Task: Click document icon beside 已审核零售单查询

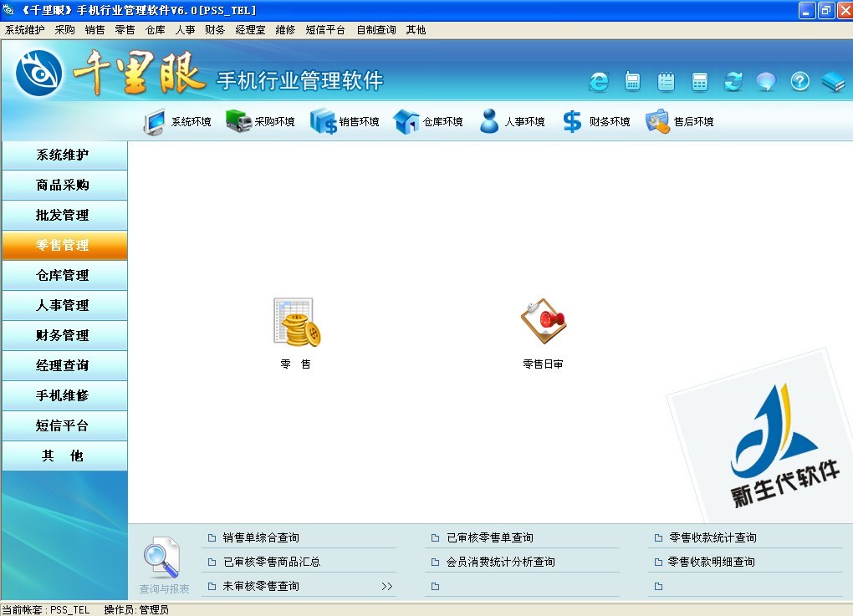Action: (x=435, y=537)
